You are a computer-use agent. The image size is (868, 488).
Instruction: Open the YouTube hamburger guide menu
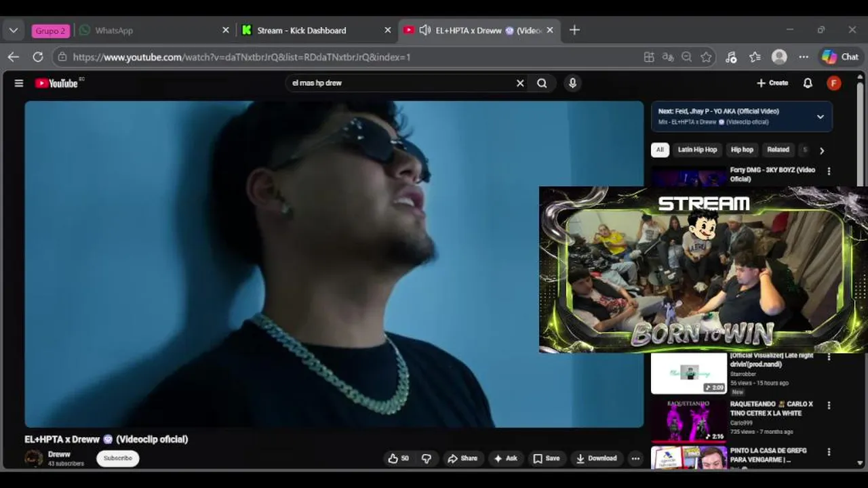(x=19, y=83)
